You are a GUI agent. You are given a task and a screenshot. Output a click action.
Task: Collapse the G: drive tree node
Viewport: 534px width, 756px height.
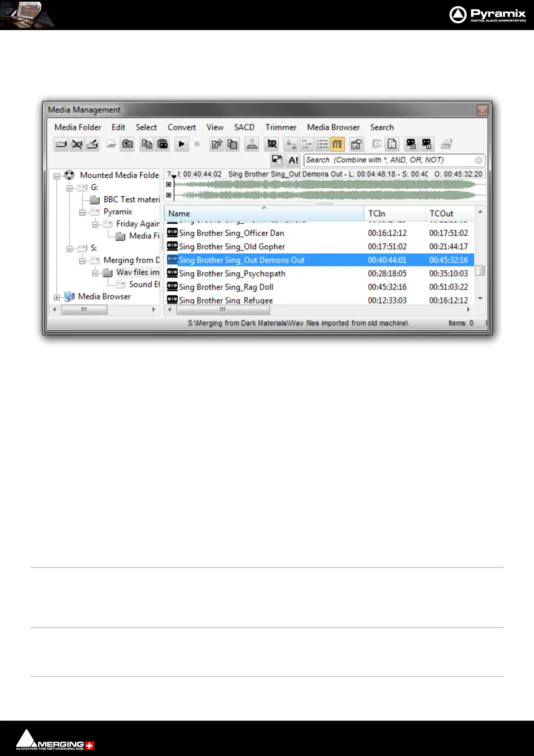[x=70, y=188]
